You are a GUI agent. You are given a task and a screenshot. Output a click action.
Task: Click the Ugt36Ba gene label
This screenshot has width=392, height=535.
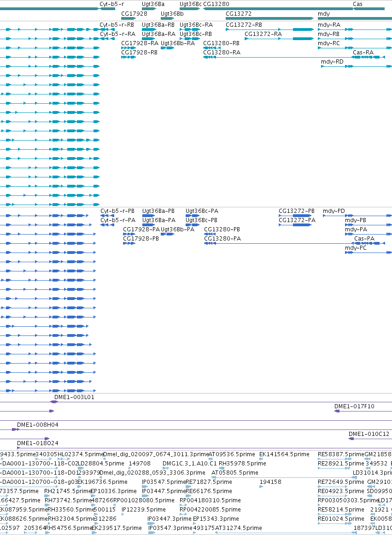pyautogui.click(x=153, y=4)
